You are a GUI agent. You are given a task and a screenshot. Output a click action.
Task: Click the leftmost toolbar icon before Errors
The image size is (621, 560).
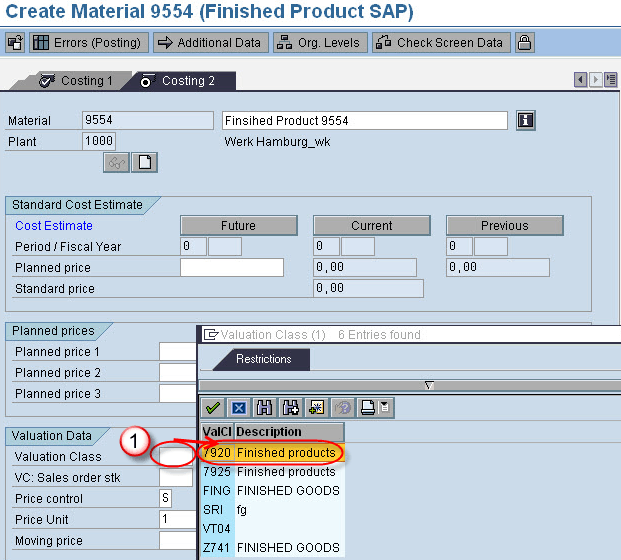tap(15, 43)
